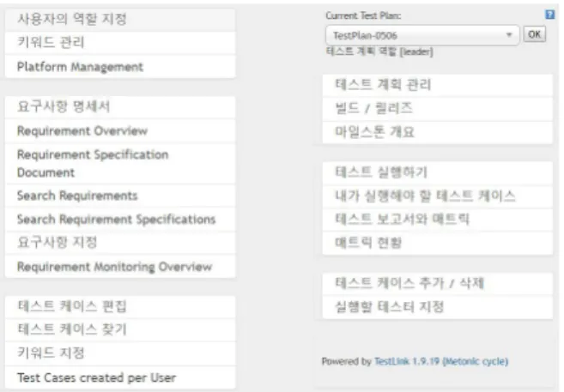This screenshot has height=392, width=564.
Task: Open Requirement Specification Document
Action: point(120,164)
